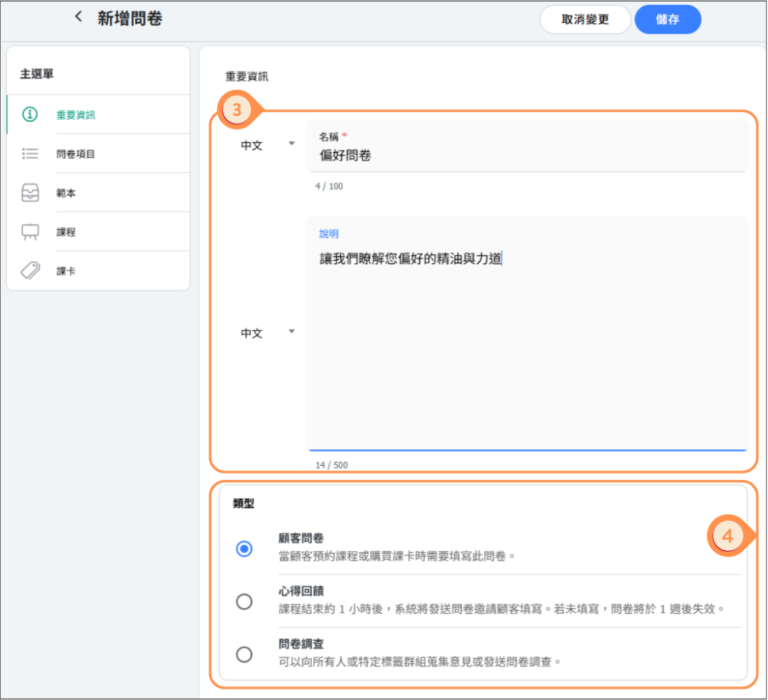Viewport: 768px width, 700px height.
Task: Click the 名稱 input field
Action: click(x=527, y=156)
